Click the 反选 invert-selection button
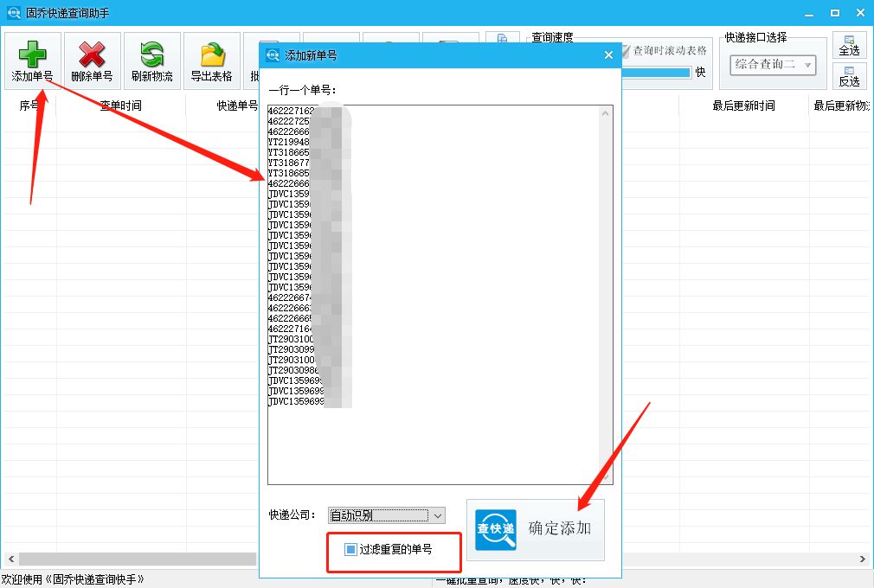The width and height of the screenshot is (874, 588). [850, 76]
